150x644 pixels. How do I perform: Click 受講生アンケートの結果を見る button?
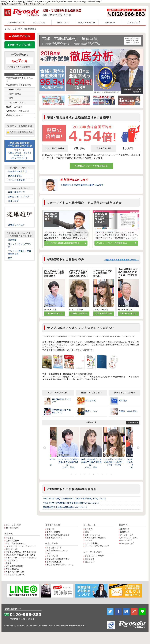[91, 166]
